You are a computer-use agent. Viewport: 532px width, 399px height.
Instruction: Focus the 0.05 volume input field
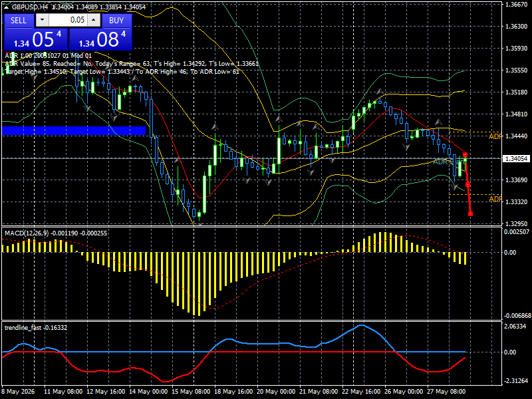pyautogui.click(x=68, y=20)
